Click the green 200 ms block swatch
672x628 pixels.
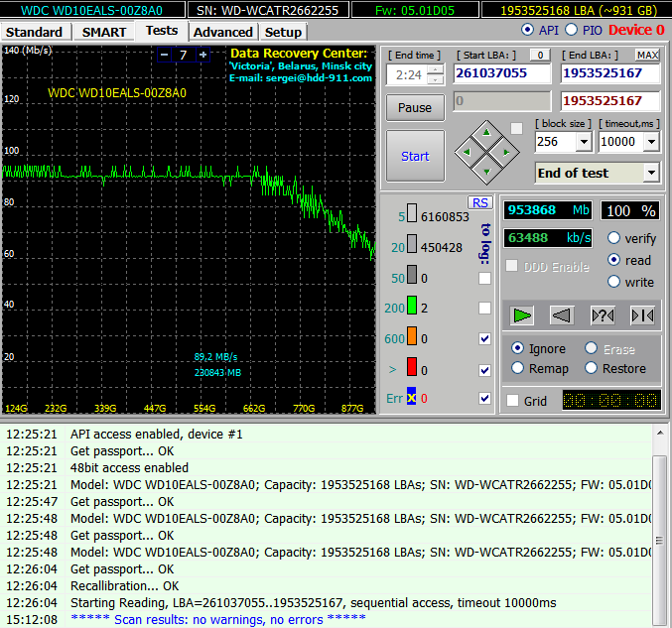click(x=411, y=305)
